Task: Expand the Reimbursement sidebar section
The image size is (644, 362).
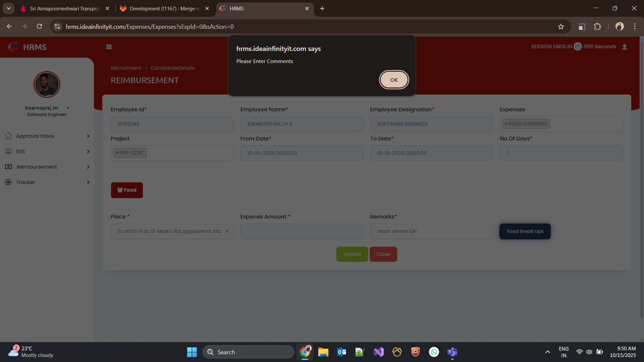Action: coord(47,167)
